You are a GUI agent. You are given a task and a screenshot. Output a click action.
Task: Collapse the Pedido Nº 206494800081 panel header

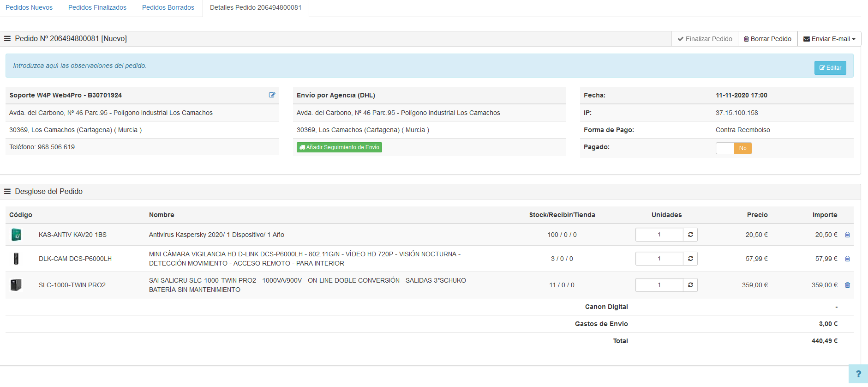[7, 39]
